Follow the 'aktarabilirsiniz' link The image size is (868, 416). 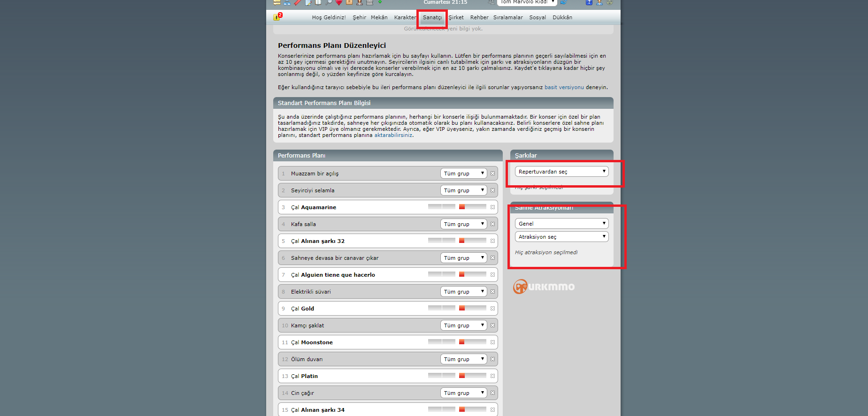[393, 135]
